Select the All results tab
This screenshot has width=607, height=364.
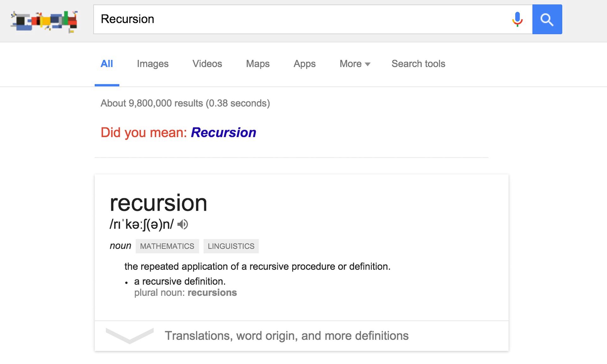(107, 64)
